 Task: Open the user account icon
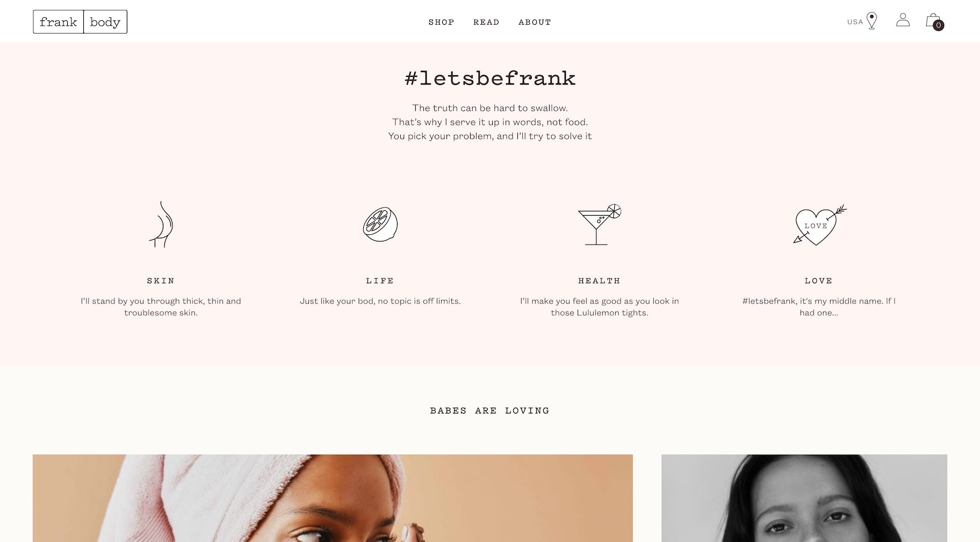pyautogui.click(x=903, y=20)
